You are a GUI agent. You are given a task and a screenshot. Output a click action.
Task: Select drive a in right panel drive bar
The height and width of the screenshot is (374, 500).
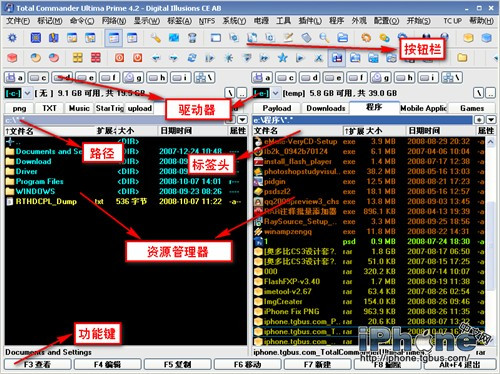click(262, 78)
